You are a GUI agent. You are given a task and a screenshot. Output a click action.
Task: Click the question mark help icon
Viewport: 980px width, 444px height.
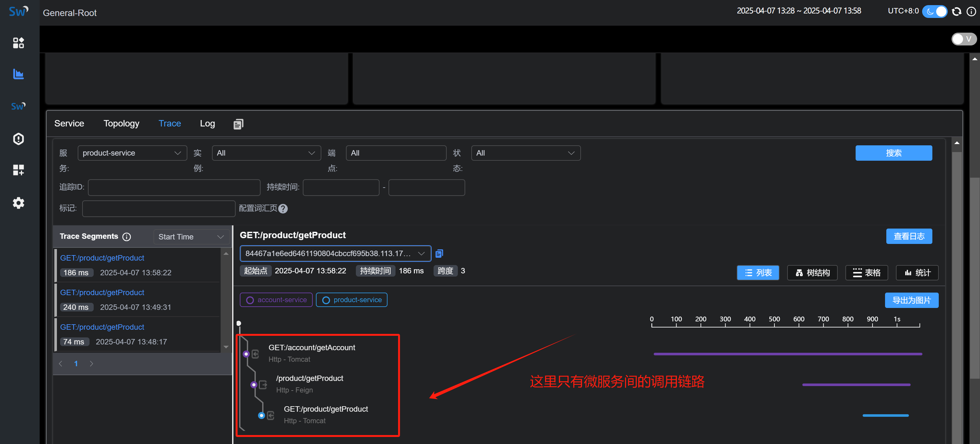pyautogui.click(x=283, y=209)
